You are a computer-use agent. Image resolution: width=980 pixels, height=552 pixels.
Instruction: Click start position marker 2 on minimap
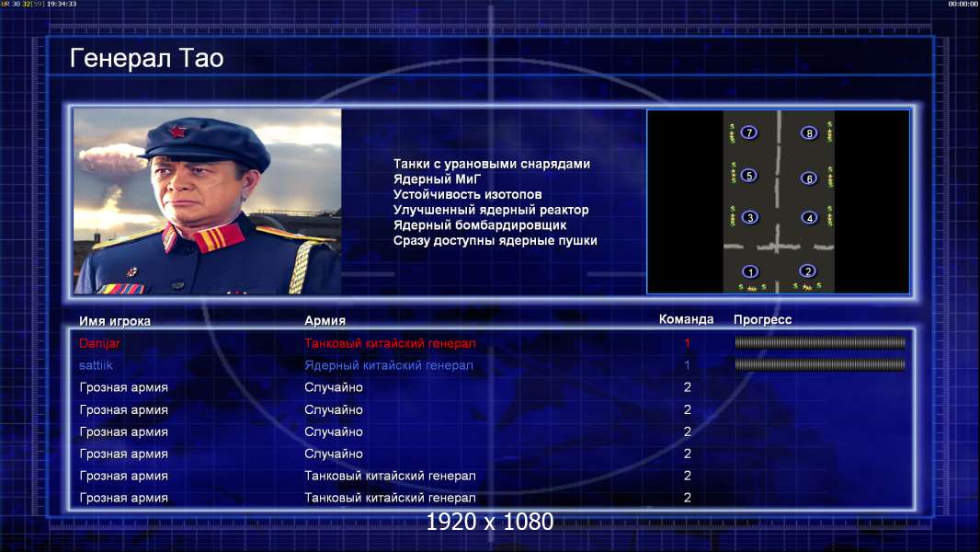[807, 270]
